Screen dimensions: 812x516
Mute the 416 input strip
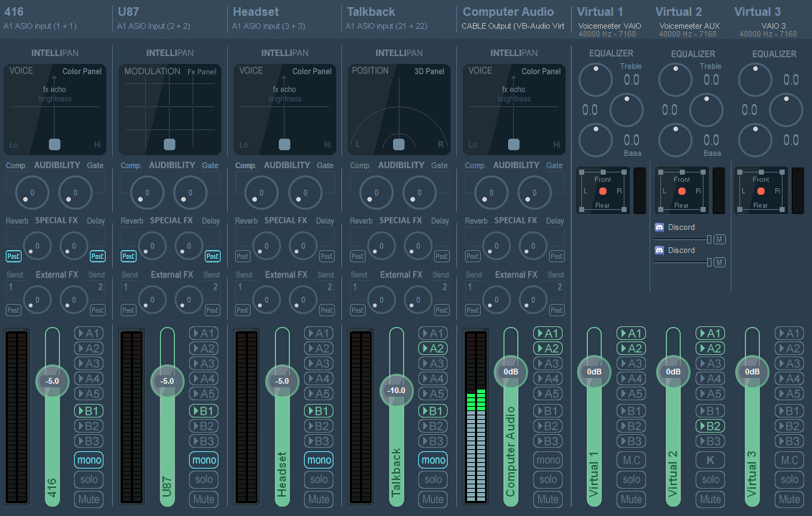[x=89, y=499]
